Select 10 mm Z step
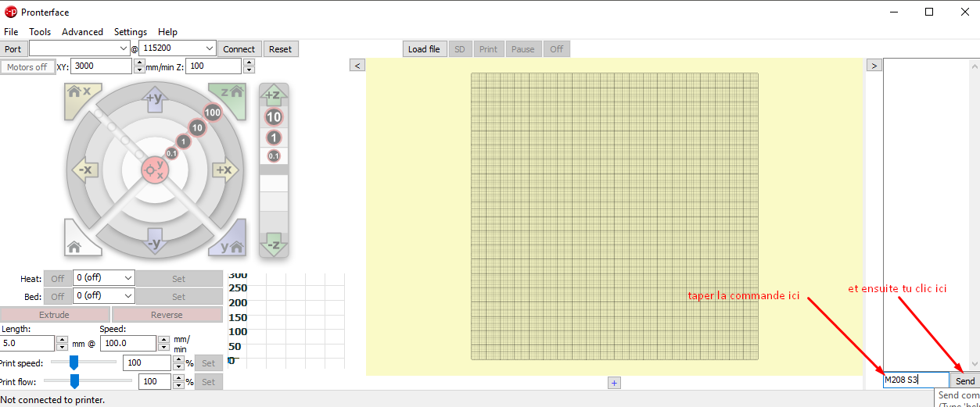Screen dimensions: 980x407 [274, 117]
